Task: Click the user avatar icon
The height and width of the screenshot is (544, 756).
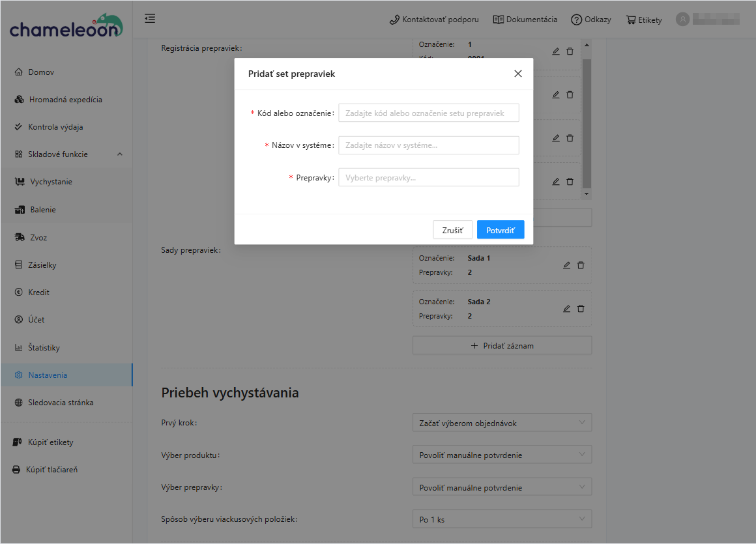Action: [x=682, y=20]
